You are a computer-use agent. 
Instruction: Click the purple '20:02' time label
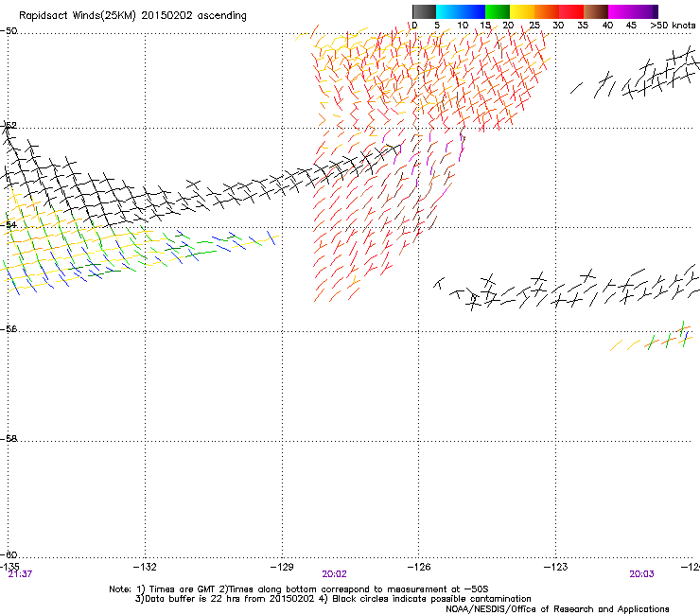click(334, 574)
